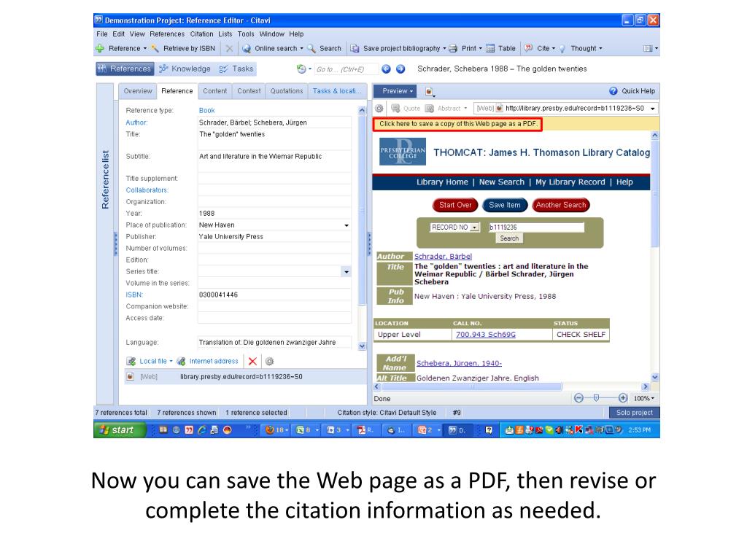This screenshot has height=560, width=747.
Task: Switch to the Tasks & locations tab
Action: [x=337, y=91]
